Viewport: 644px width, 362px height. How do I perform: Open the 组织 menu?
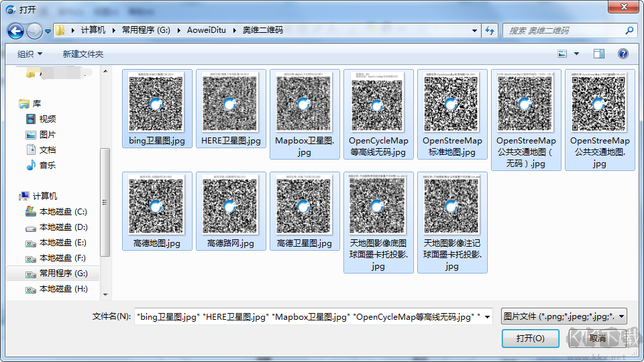point(30,54)
